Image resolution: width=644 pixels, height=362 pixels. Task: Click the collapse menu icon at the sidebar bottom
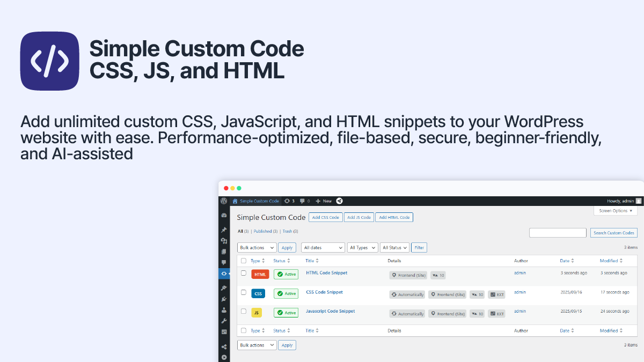224,357
